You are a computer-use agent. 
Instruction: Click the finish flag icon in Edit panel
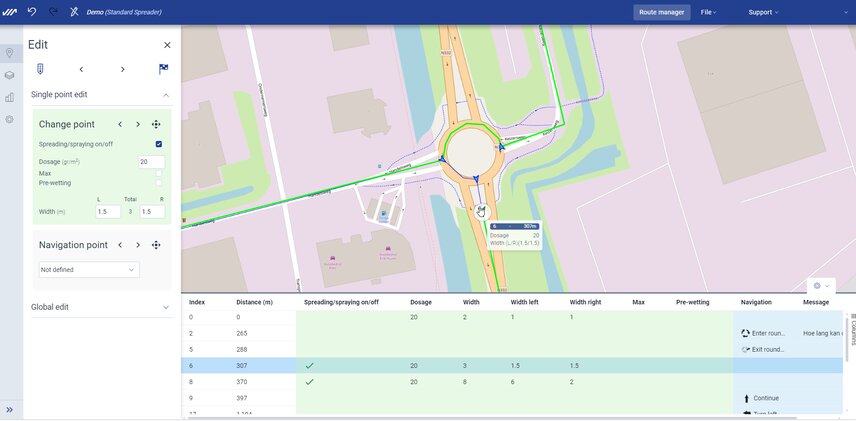click(162, 69)
